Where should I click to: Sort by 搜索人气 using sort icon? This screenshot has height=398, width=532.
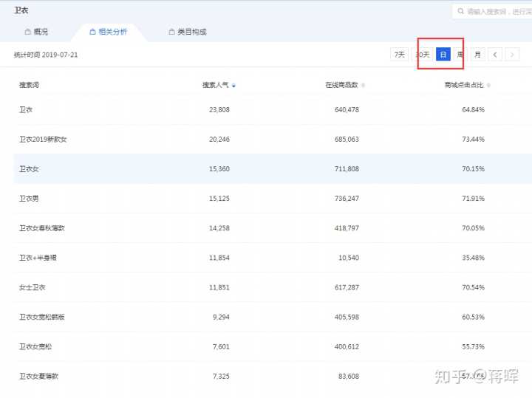click(x=234, y=86)
